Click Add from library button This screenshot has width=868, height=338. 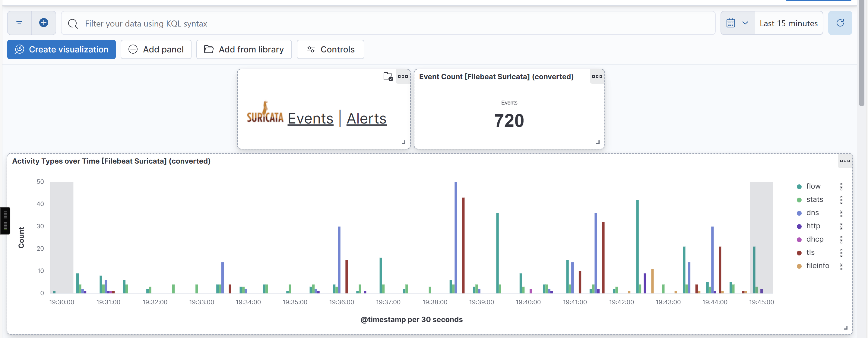pyautogui.click(x=244, y=49)
